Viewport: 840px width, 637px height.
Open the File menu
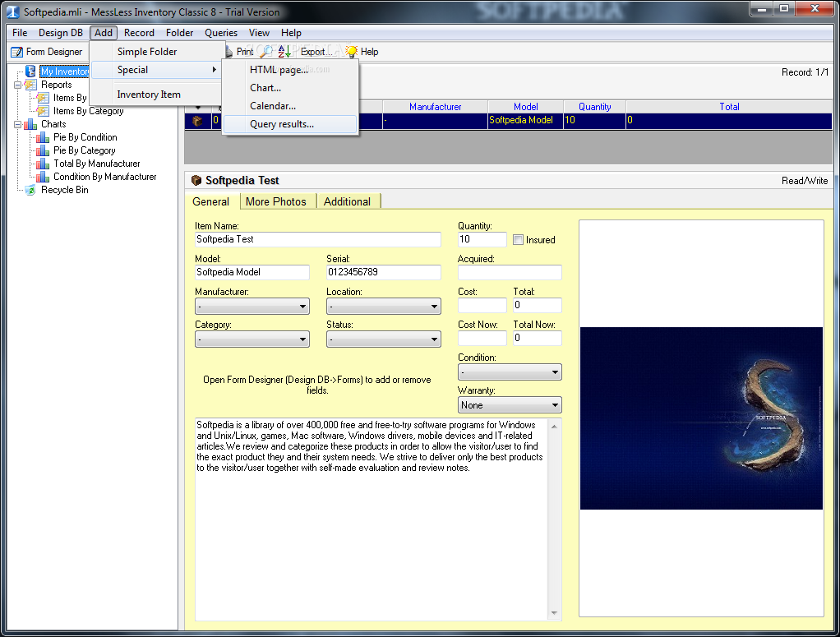tap(20, 33)
